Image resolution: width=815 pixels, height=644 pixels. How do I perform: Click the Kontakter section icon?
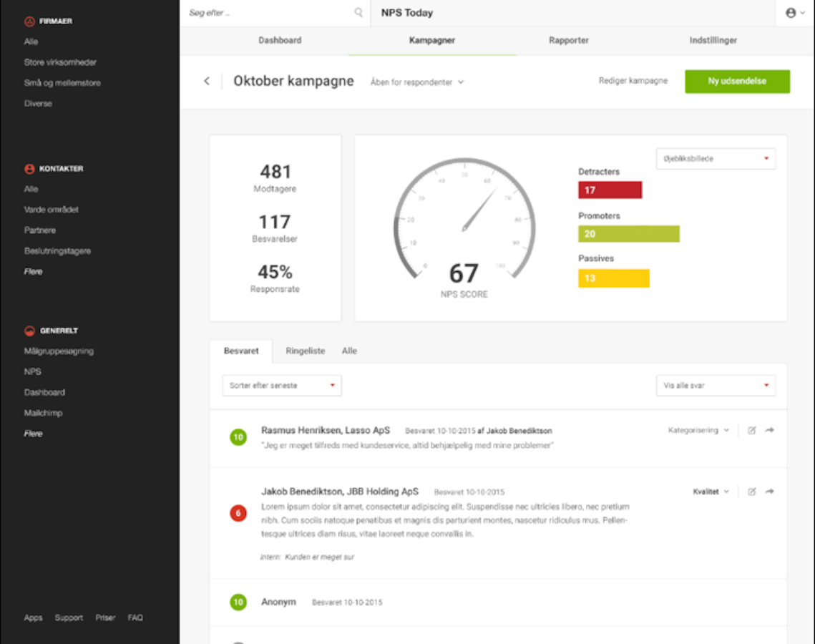(29, 169)
